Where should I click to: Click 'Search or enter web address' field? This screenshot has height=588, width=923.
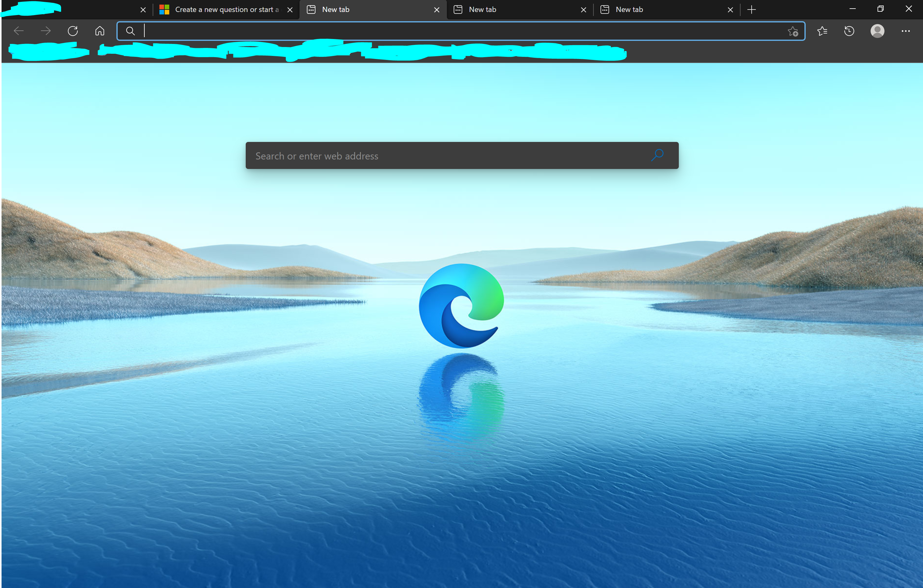click(x=441, y=156)
